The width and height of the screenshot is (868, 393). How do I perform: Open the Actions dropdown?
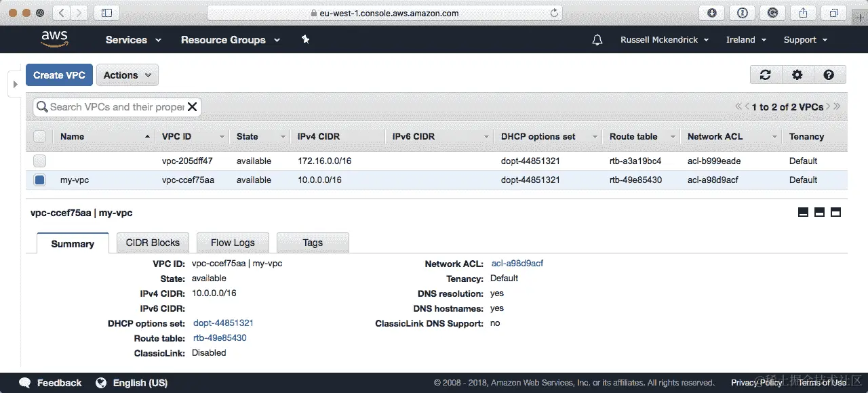[127, 75]
